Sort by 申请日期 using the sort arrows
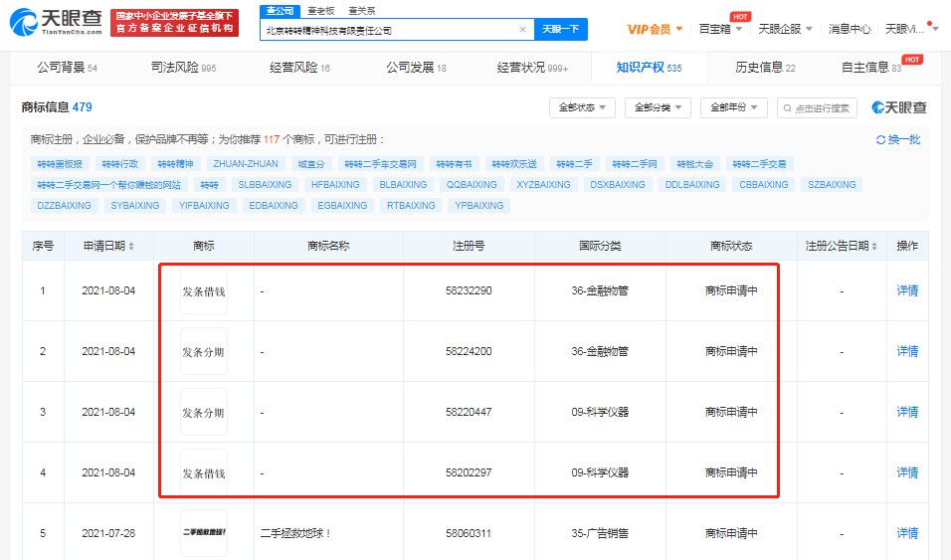The height and width of the screenshot is (560, 951). click(x=131, y=246)
